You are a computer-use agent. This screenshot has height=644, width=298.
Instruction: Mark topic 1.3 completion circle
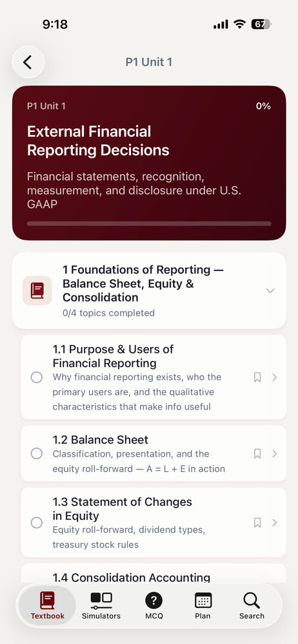tap(37, 522)
